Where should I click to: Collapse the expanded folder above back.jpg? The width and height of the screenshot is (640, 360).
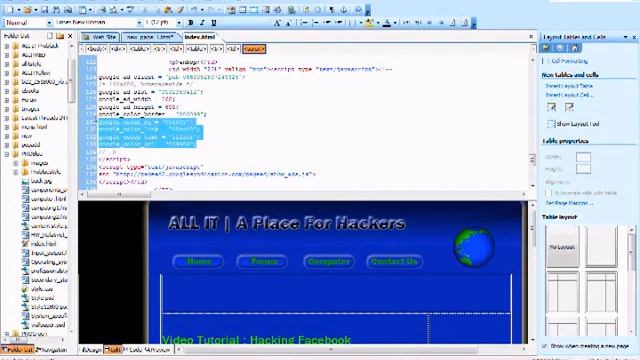7,154
